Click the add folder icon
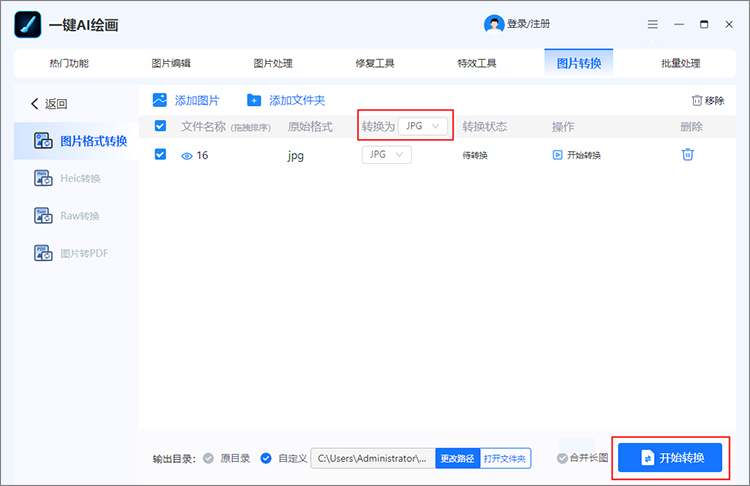This screenshot has width=750, height=486. click(254, 100)
